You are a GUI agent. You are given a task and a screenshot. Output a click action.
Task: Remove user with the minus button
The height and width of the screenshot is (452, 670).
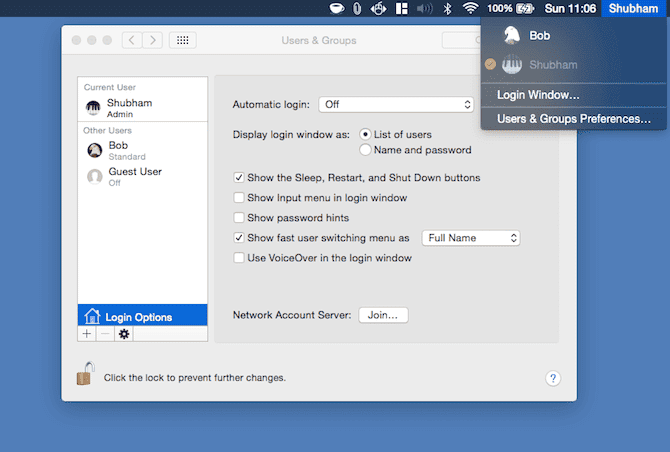pyautogui.click(x=105, y=334)
